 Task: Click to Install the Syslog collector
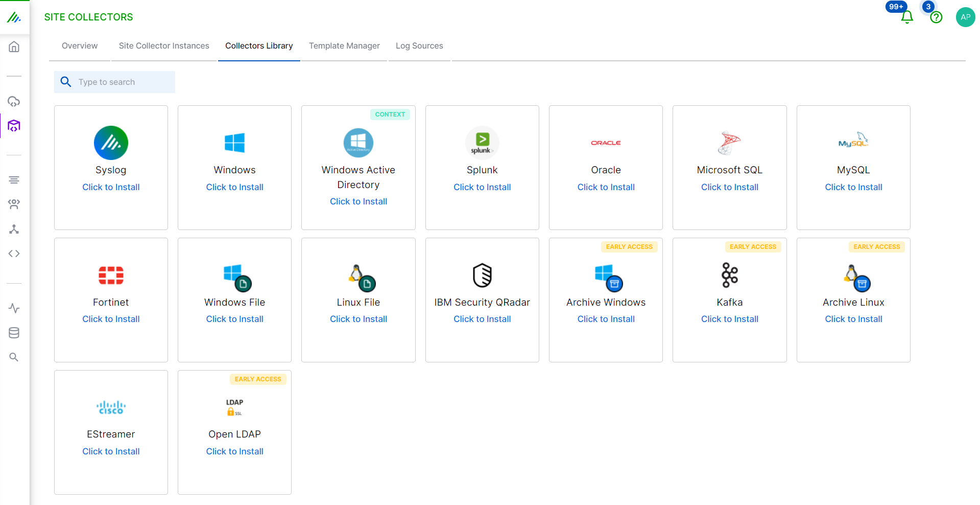click(x=111, y=187)
